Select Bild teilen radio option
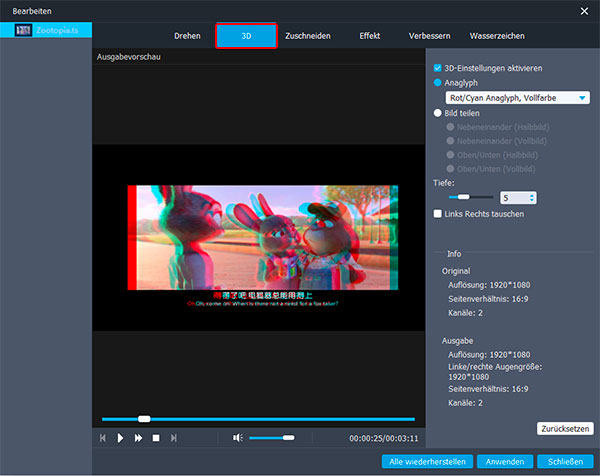This screenshot has width=600, height=476. [438, 113]
